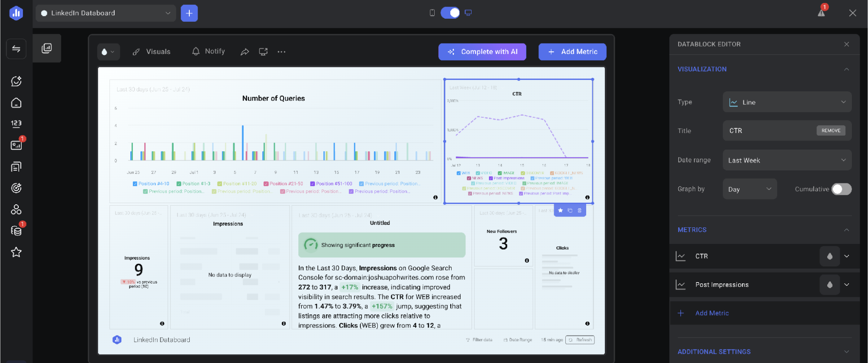Go to the Home icon in sidebar
This screenshot has width=868, height=363.
[16, 103]
